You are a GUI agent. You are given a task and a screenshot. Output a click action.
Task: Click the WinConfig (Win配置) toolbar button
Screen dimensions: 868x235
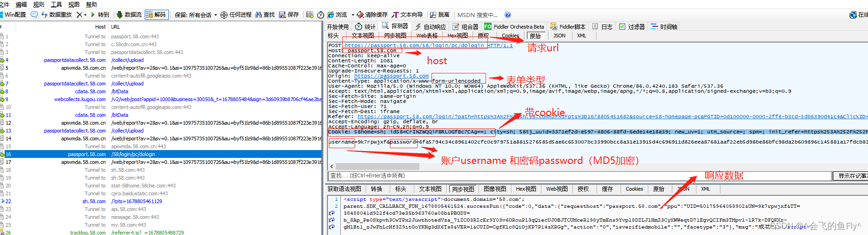(13, 15)
